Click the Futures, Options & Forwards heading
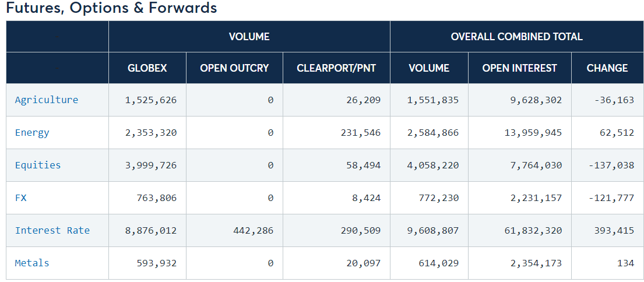This screenshot has height=282, width=644. (x=111, y=8)
